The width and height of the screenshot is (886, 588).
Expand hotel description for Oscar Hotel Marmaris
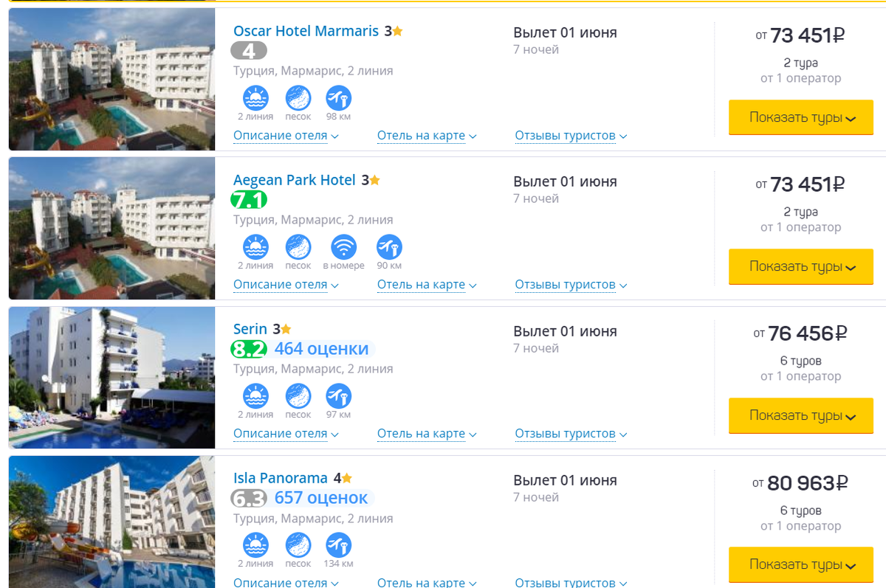286,136
